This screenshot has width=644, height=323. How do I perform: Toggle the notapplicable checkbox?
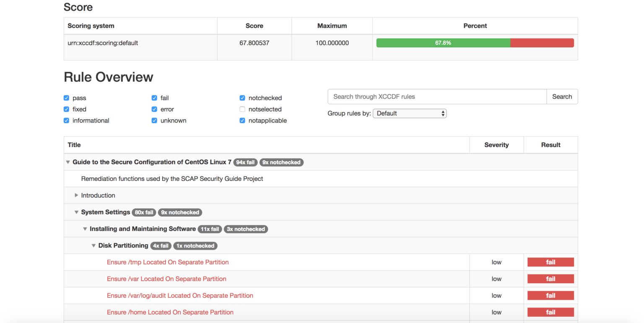click(242, 121)
